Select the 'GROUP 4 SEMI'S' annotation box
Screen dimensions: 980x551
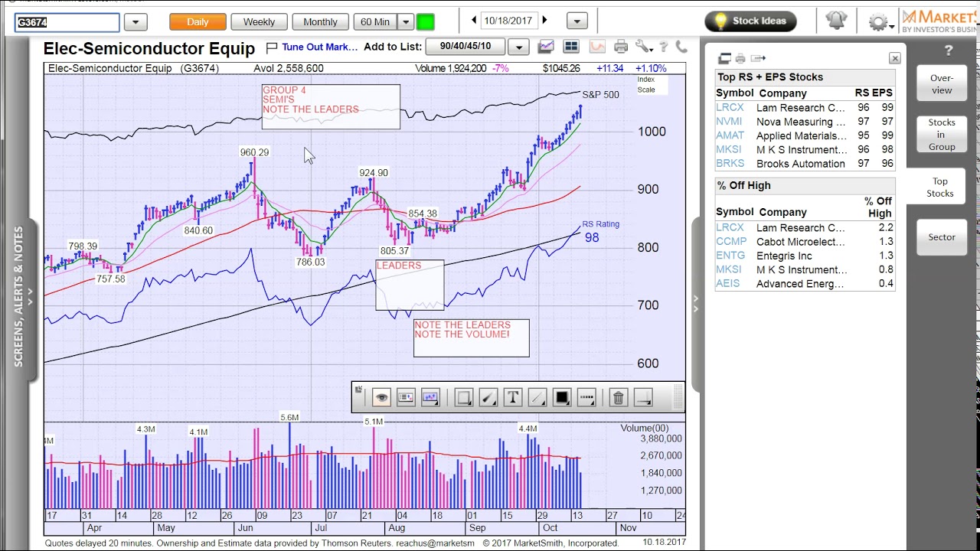(x=331, y=106)
